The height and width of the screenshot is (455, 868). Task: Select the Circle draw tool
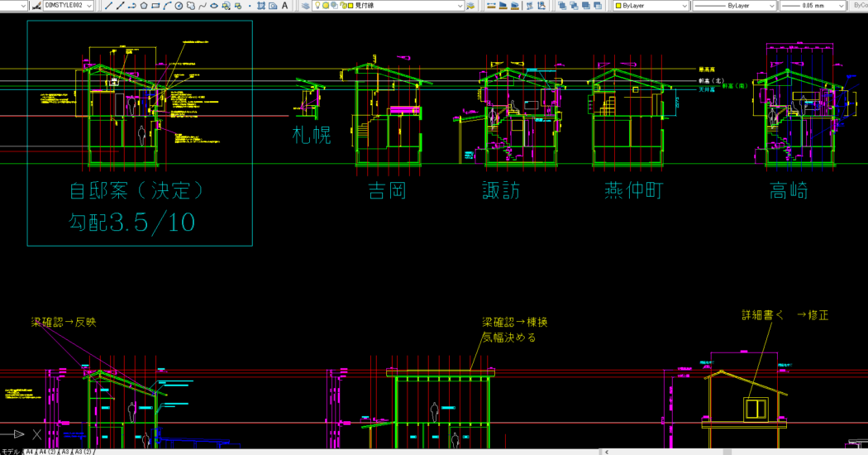coord(179,6)
